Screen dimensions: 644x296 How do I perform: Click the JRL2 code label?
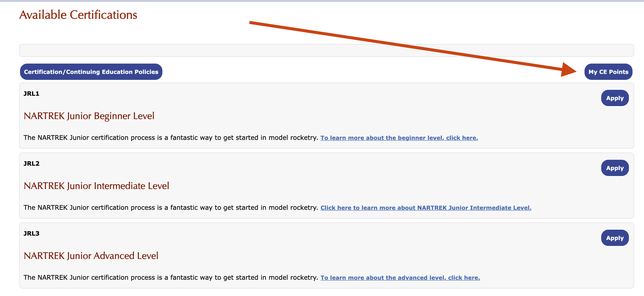(31, 163)
